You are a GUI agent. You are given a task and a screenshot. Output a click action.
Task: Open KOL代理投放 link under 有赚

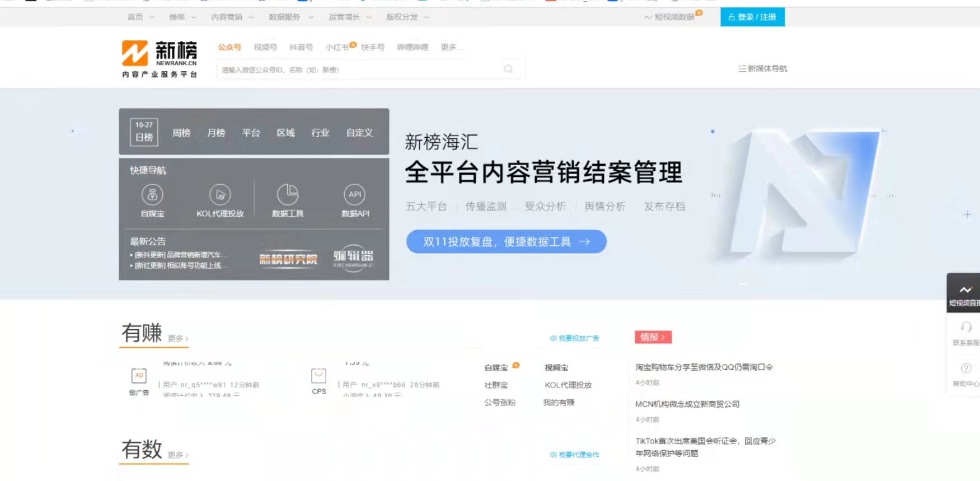click(x=568, y=385)
